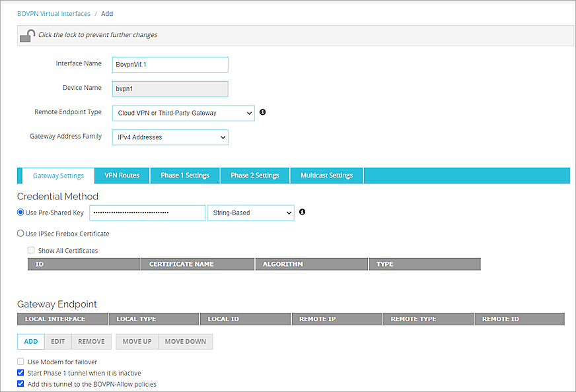Click inside the Interface Name field

click(x=170, y=65)
